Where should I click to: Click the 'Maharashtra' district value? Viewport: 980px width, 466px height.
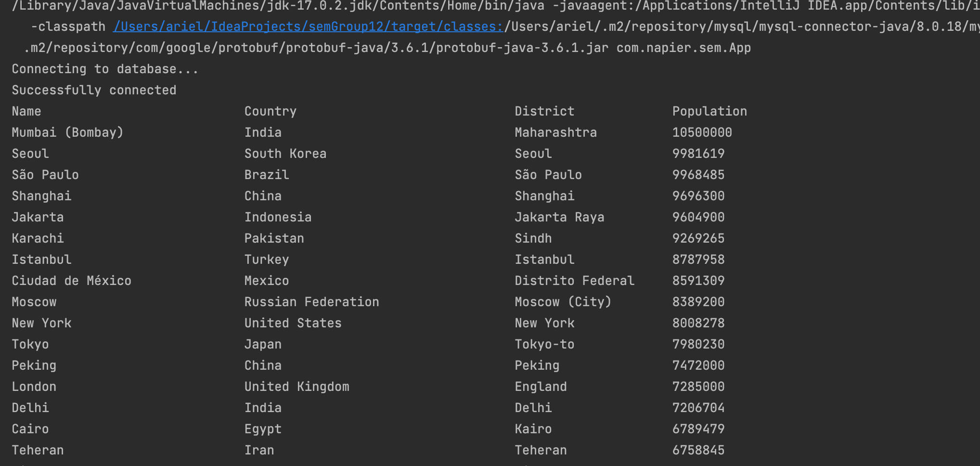555,132
